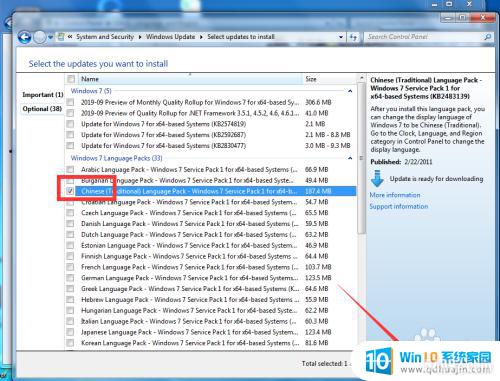Check Update KB2592687 checkbox
This screenshot has height=381, width=500.
(x=70, y=135)
